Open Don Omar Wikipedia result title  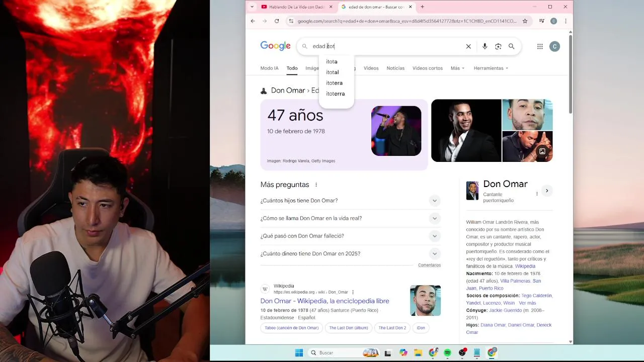[x=325, y=301]
